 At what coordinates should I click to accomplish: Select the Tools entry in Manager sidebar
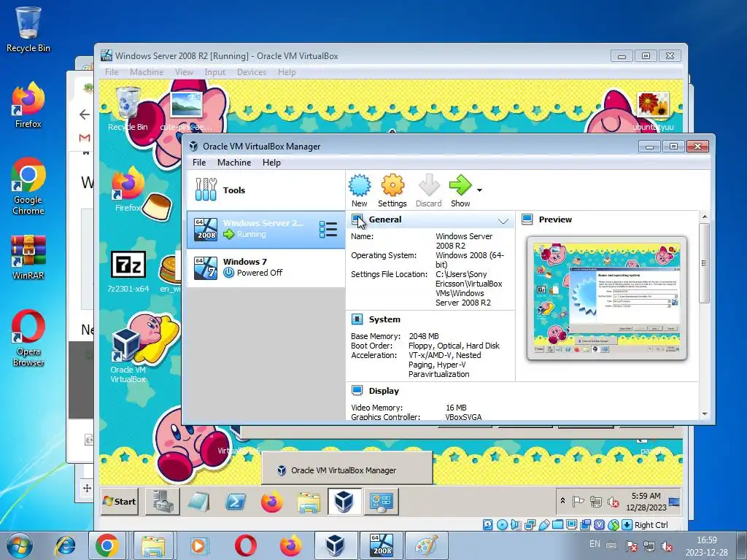(266, 190)
